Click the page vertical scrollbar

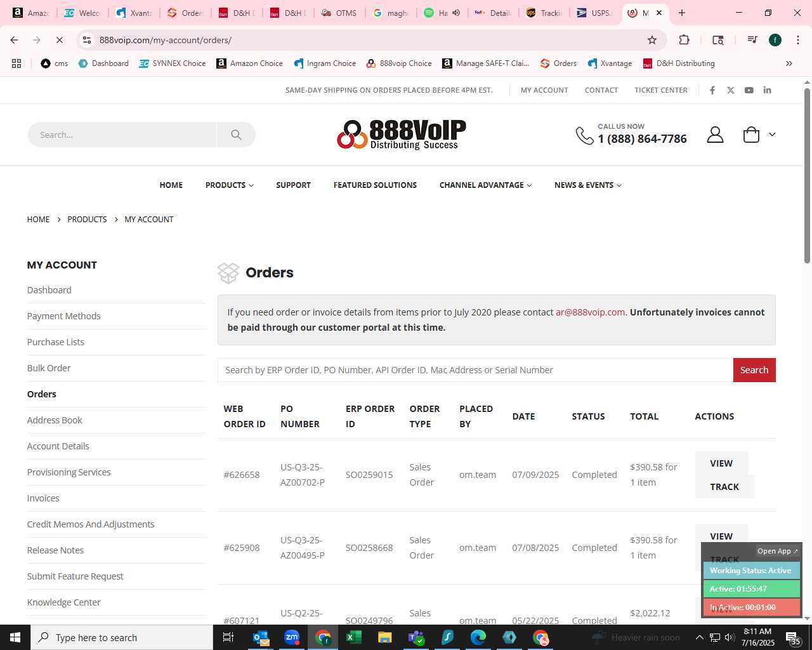tap(807, 175)
